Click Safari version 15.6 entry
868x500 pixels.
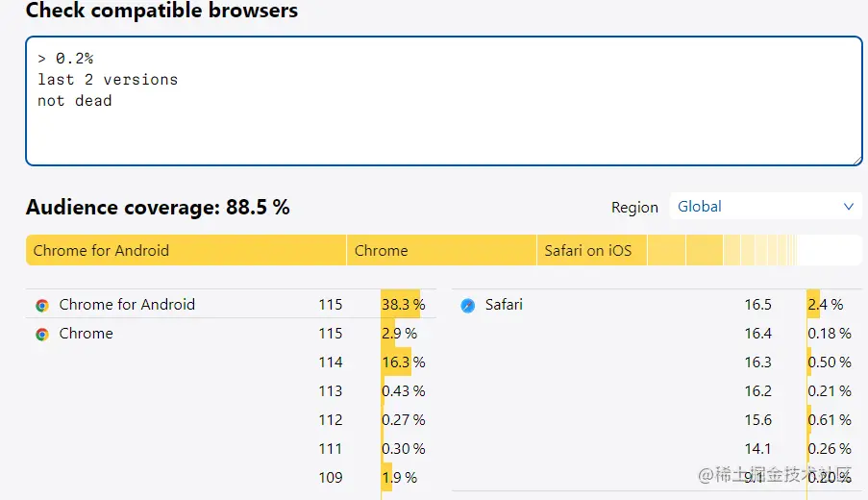(757, 420)
